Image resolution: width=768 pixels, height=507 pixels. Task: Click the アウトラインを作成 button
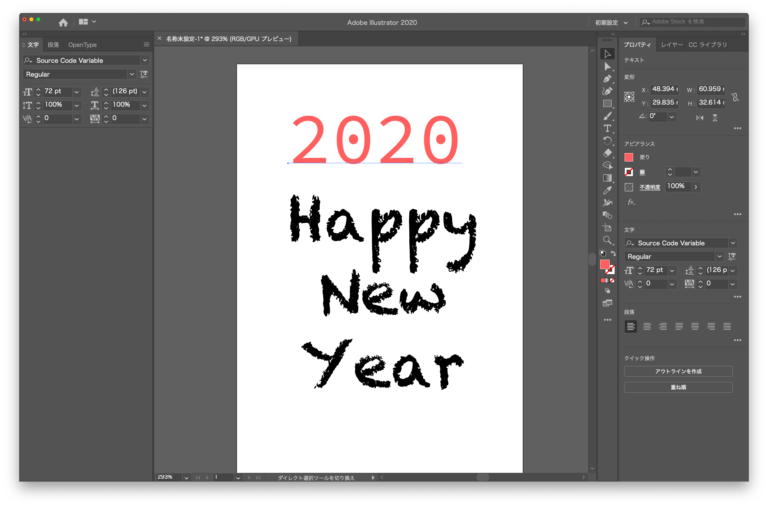(x=678, y=371)
